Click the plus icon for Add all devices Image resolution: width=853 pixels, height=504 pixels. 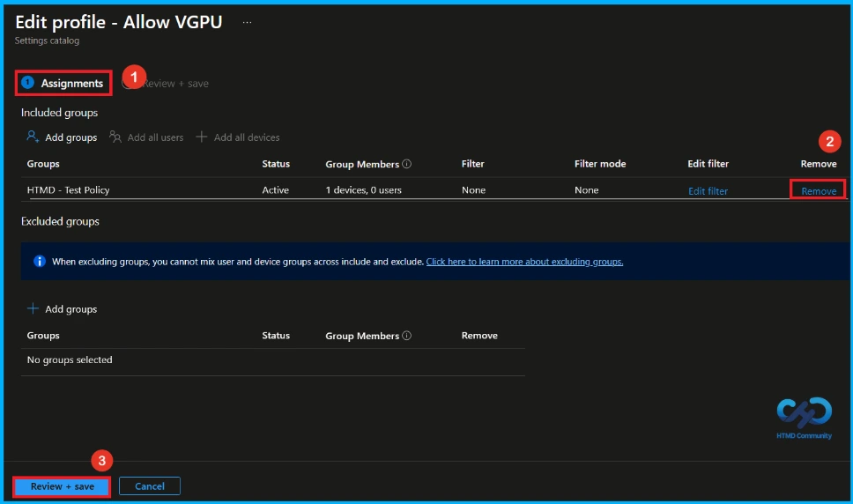coord(201,137)
